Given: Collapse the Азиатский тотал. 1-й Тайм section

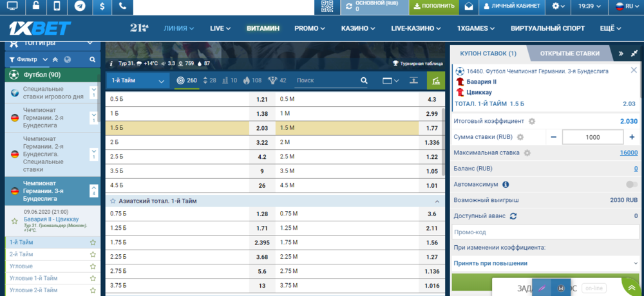Looking at the screenshot, I should pos(437,201).
